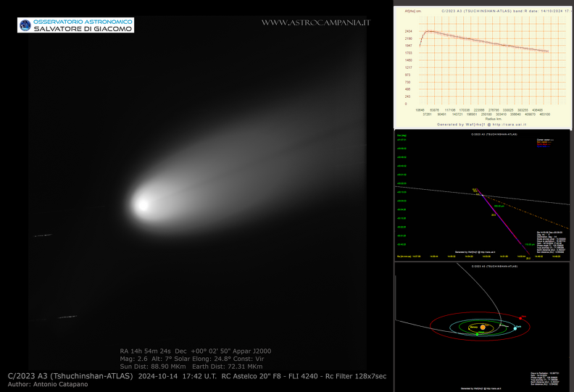Click the "2024-10-14 17:42 U.T." timestamp
This screenshot has width=574, height=392.
tap(177, 376)
